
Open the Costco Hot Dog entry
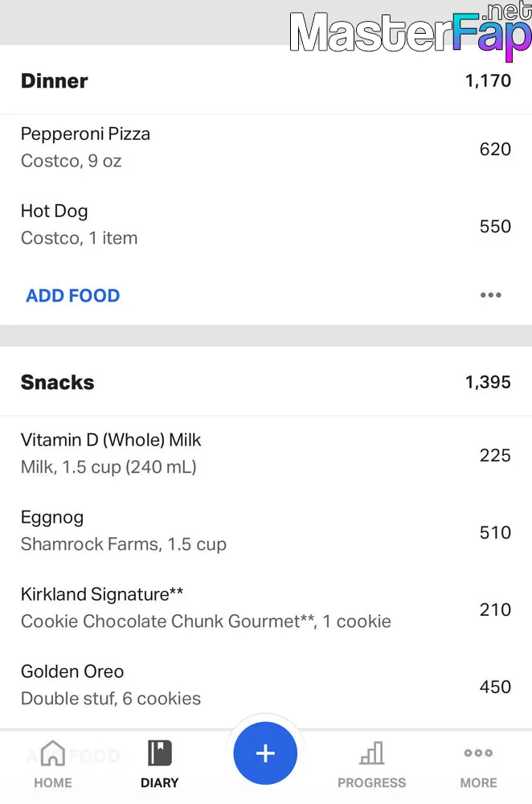point(266,224)
